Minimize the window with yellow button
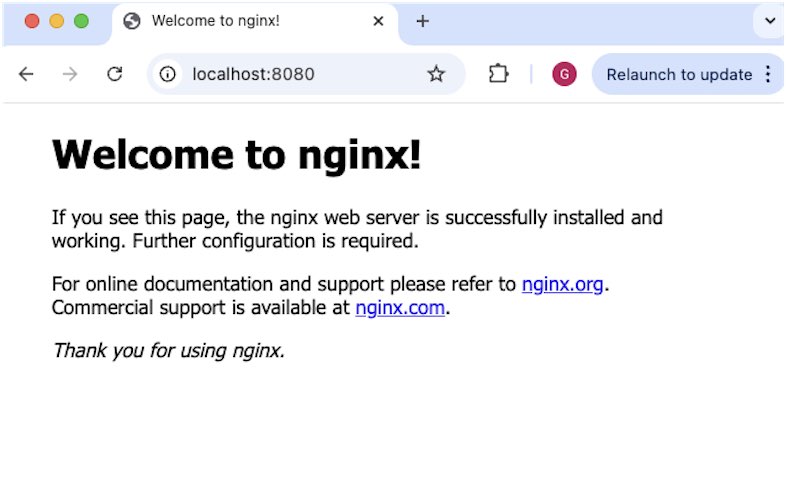Image resolution: width=800 pixels, height=493 pixels. click(57, 21)
